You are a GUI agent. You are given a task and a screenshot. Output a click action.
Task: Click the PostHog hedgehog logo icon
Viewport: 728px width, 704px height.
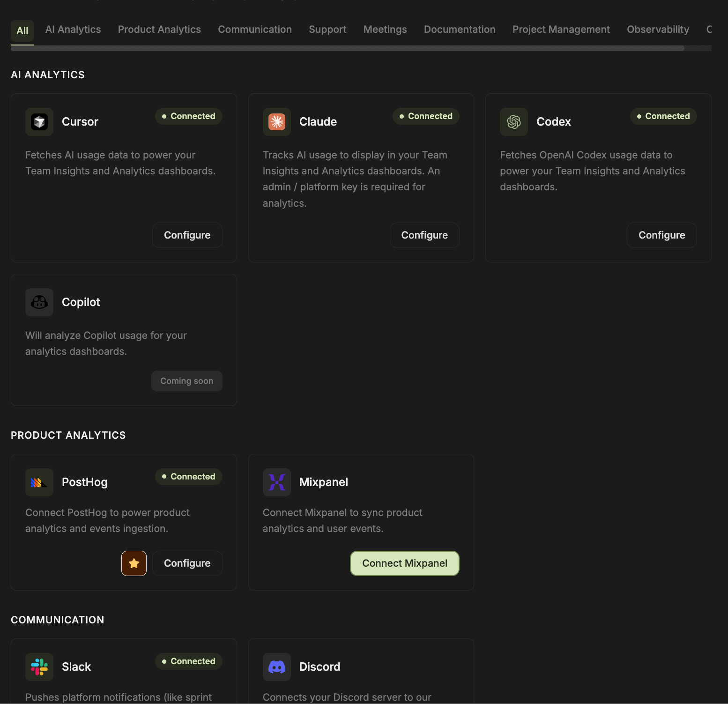click(x=39, y=482)
